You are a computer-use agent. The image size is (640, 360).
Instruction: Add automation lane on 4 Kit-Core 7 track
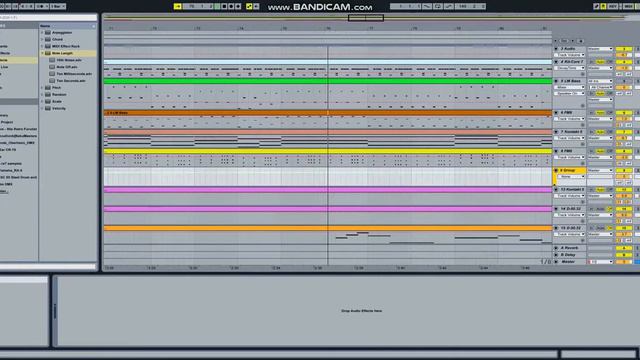[x=582, y=74]
